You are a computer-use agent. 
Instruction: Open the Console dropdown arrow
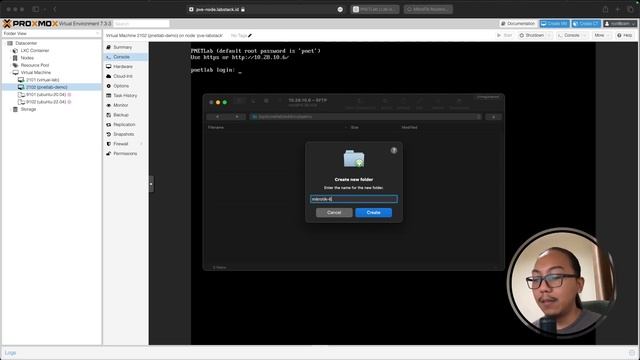coord(585,36)
